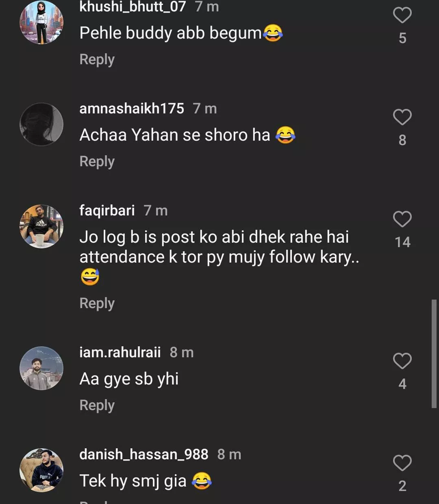Viewport: 439px width, 504px height.
Task: View danish_hassan_988's profile avatar
Action: click(41, 470)
